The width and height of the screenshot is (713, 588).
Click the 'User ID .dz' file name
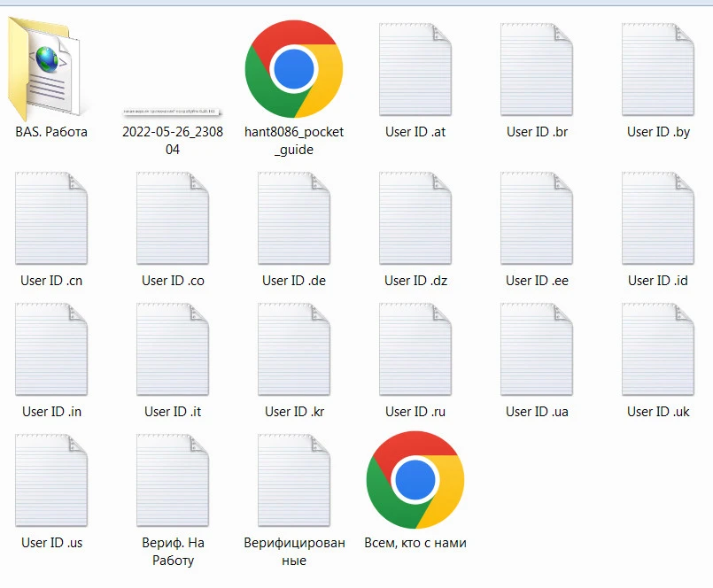coord(415,281)
